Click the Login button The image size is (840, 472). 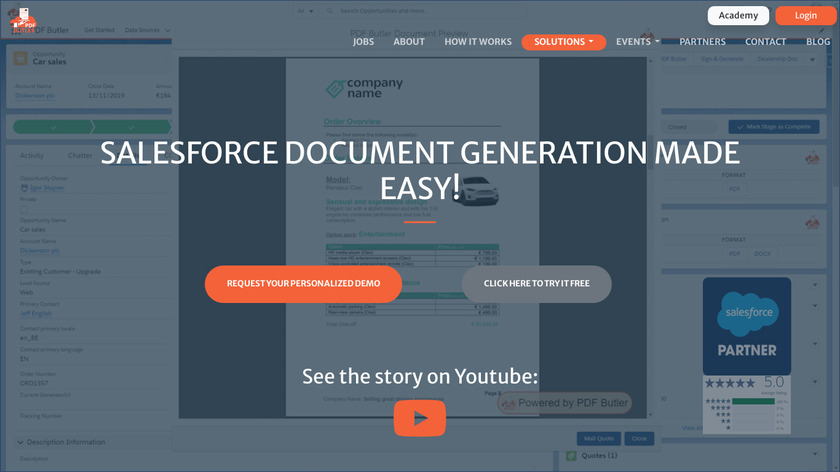[x=805, y=16]
